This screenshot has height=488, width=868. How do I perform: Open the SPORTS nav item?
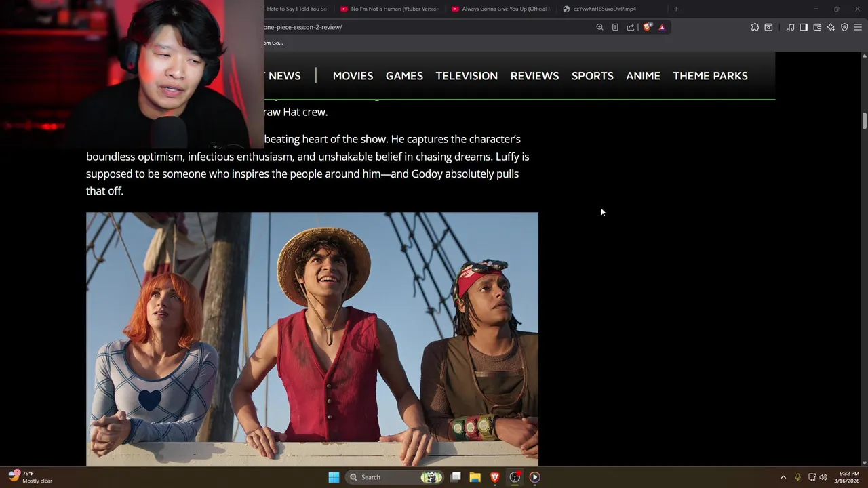pyautogui.click(x=592, y=76)
